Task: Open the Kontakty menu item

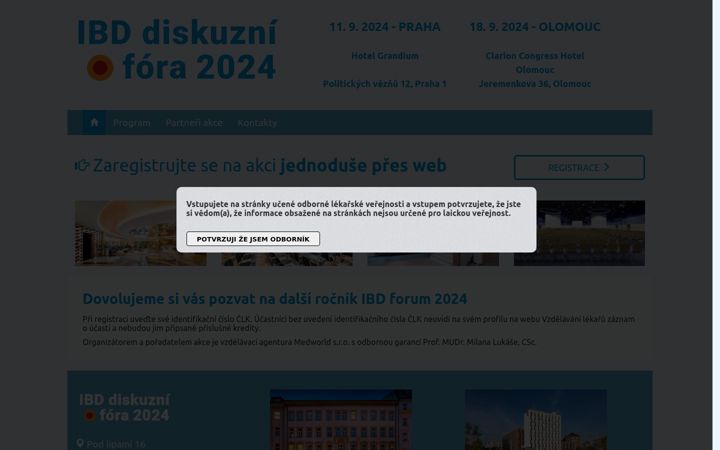Action: [257, 123]
